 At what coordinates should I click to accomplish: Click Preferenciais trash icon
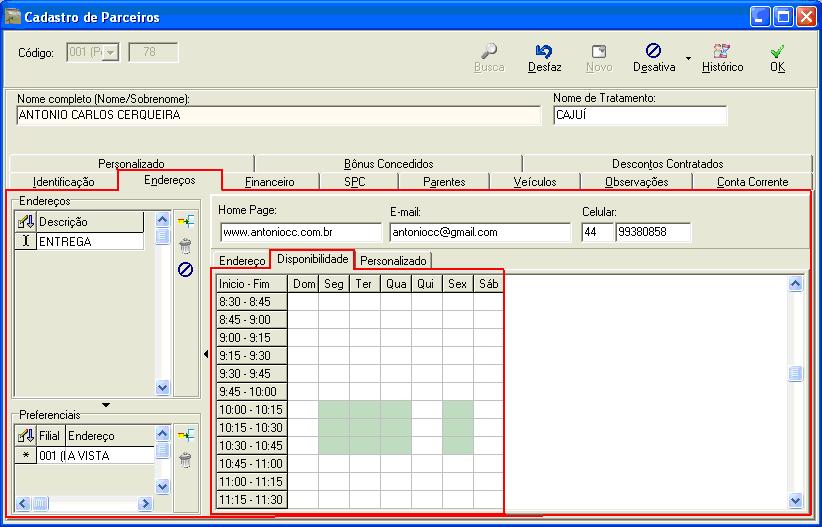click(185, 459)
